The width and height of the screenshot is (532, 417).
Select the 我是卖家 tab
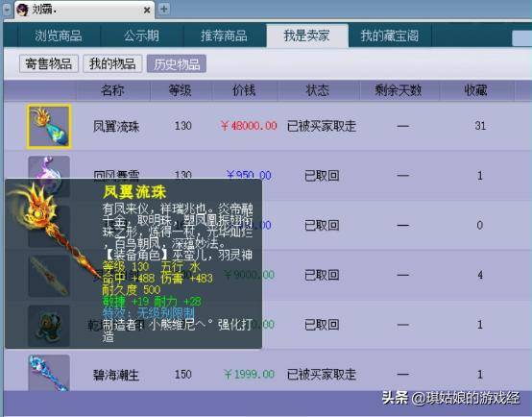[x=307, y=36]
